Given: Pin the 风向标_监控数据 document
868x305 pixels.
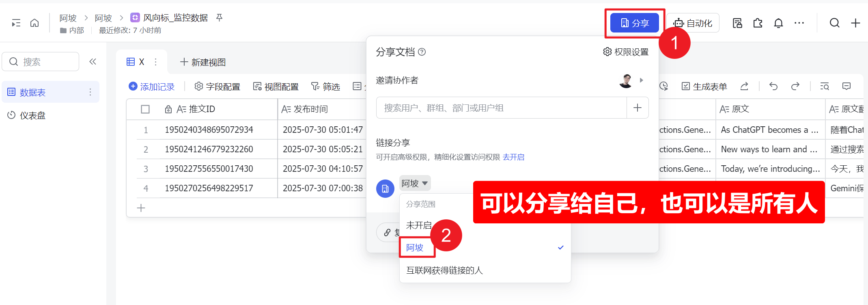Looking at the screenshot, I should (x=219, y=17).
